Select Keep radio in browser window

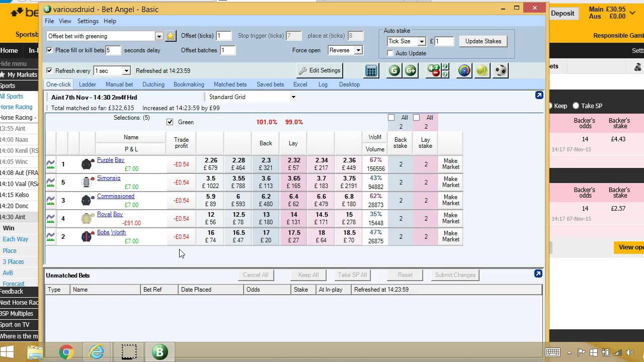click(x=550, y=106)
